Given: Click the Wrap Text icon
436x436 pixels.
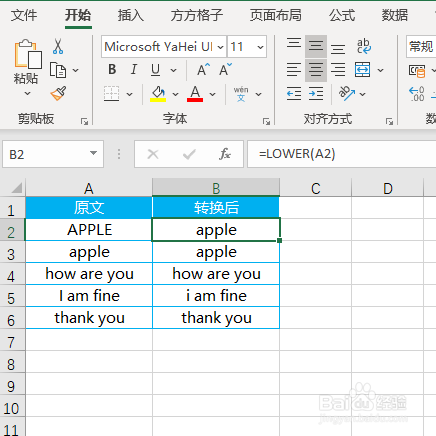Looking at the screenshot, I should [x=363, y=46].
